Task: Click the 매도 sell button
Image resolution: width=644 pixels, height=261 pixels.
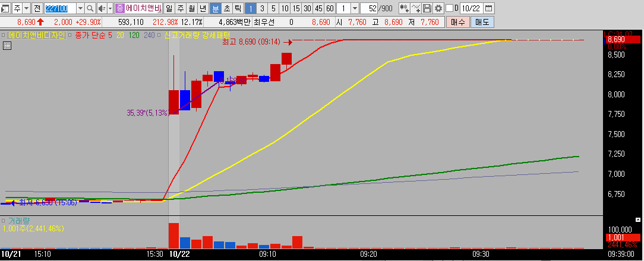Action: 482,22
